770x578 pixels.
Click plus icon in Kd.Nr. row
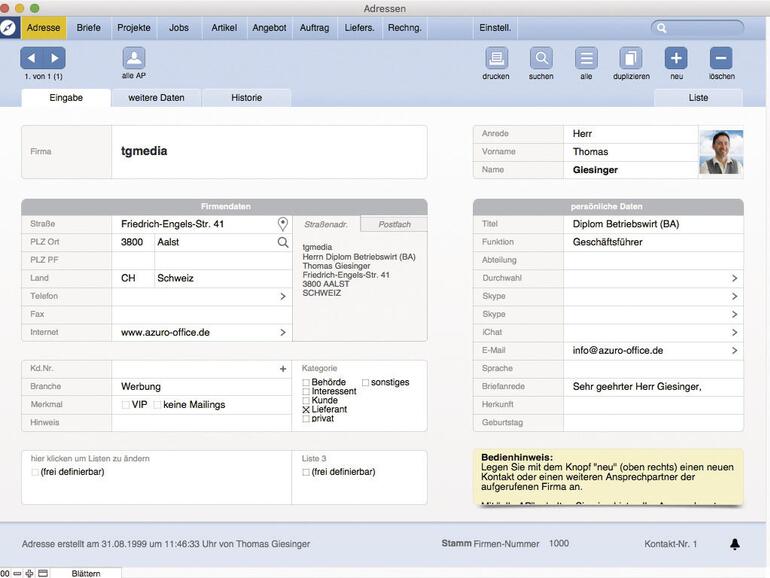tap(283, 368)
